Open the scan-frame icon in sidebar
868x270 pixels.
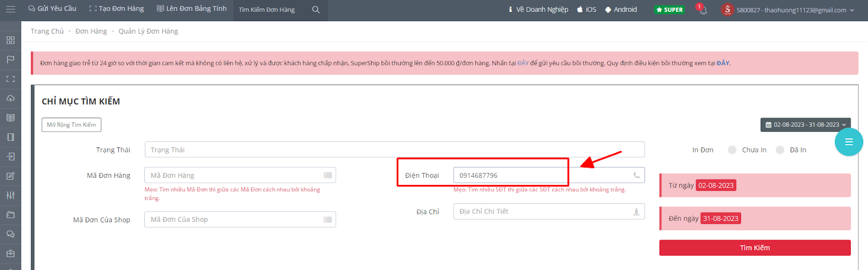(x=10, y=79)
